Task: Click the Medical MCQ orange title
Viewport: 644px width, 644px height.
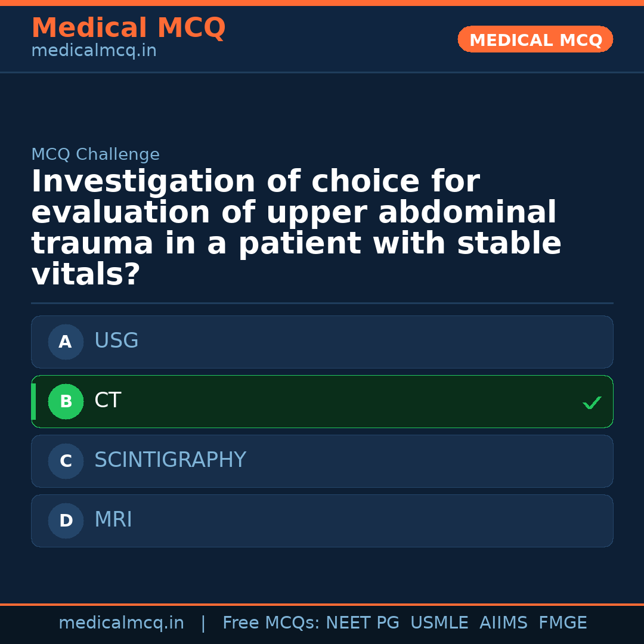Action: click(128, 28)
